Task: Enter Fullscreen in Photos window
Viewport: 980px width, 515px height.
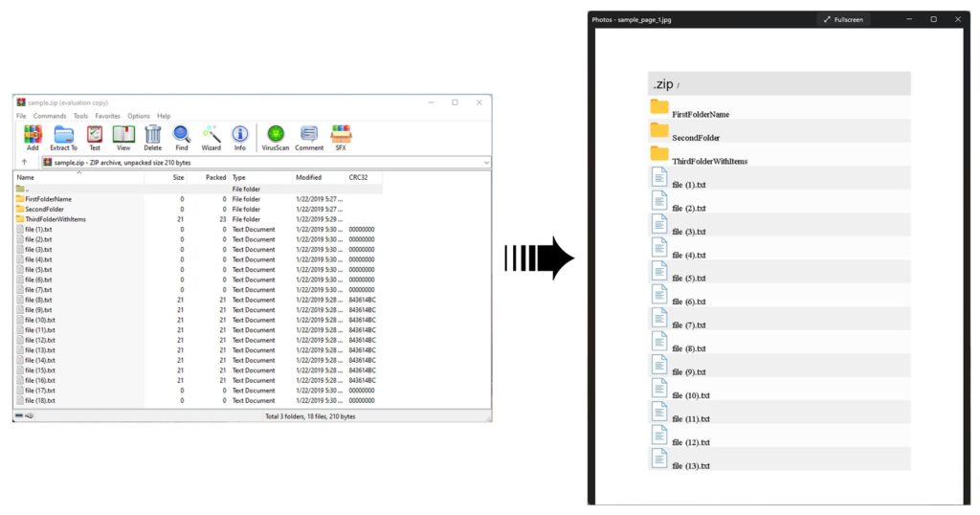Action: click(842, 19)
